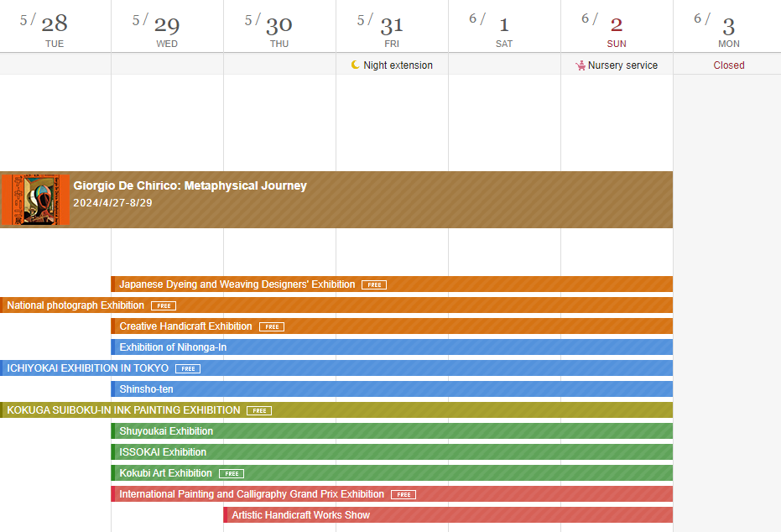Screen dimensions: 781x532
Task: Click FREE badge on Creative Handicraft Exhibition
Action: [272, 326]
